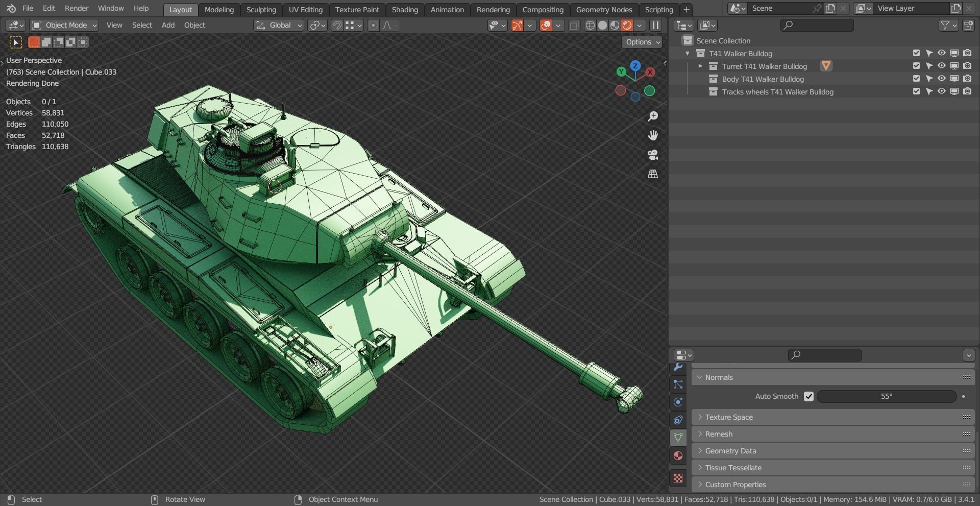Hide Tracks wheels collection via eye icon
The width and height of the screenshot is (980, 506).
pyautogui.click(x=942, y=91)
